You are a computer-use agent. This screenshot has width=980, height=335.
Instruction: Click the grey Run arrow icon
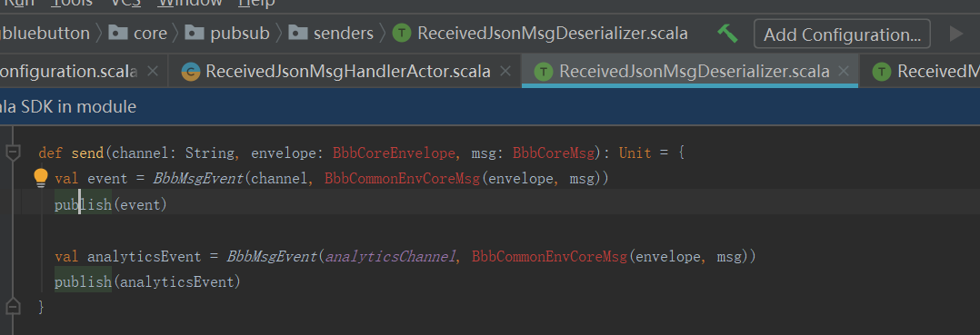[x=955, y=33]
